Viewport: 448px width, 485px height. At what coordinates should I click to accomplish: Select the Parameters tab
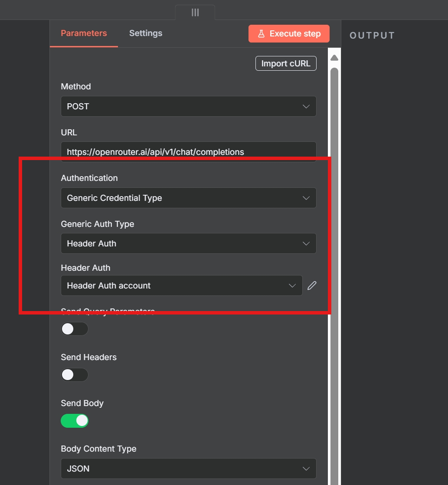pyautogui.click(x=84, y=33)
